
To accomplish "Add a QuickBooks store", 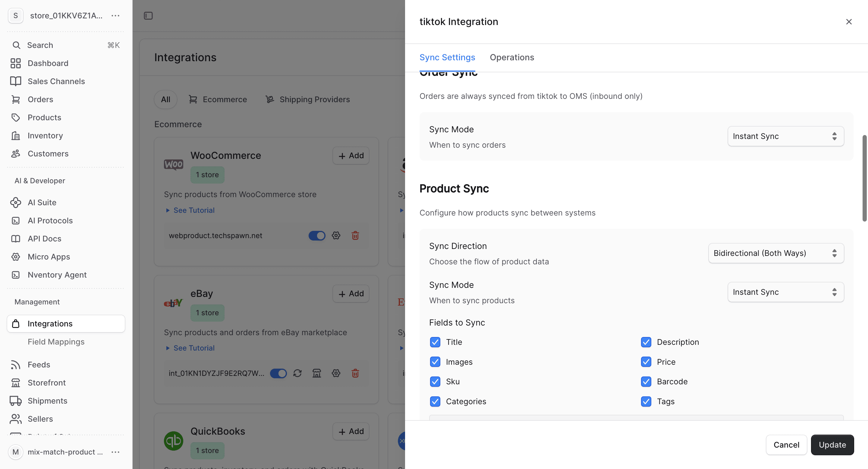I will 351,432.
